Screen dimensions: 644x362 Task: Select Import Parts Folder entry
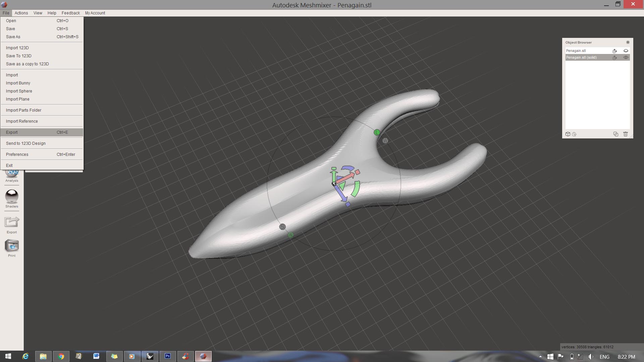pyautogui.click(x=42, y=110)
